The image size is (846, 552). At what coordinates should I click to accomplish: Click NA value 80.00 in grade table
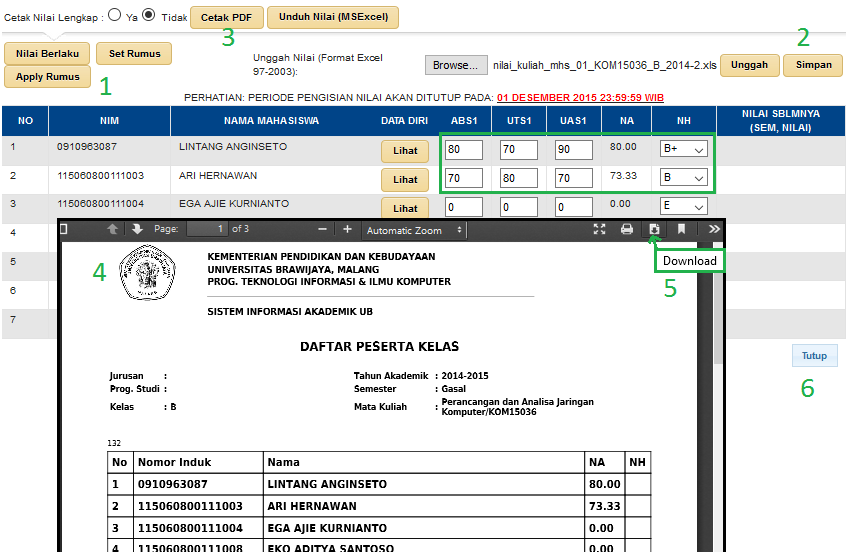tap(623, 147)
